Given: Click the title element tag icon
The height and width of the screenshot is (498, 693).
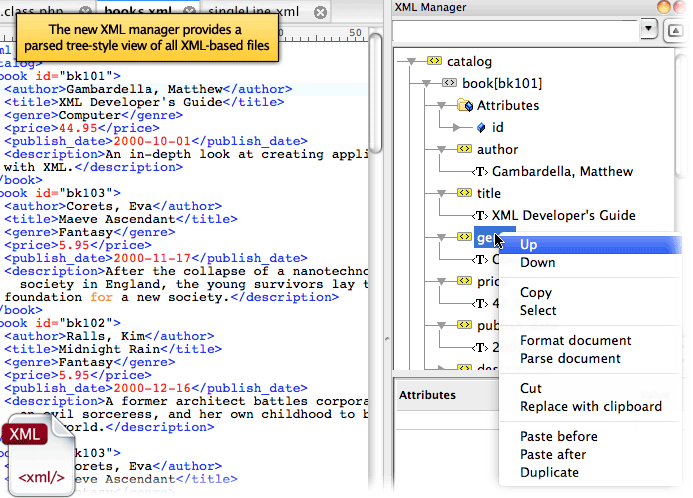Looking at the screenshot, I should [465, 193].
